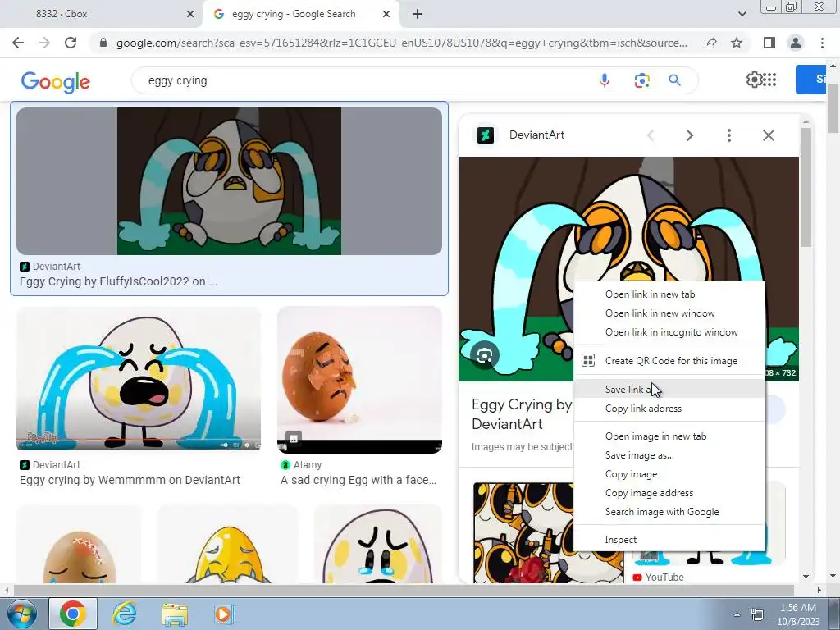Click the browser forward arrow
This screenshot has height=630, width=840.
[x=44, y=43]
